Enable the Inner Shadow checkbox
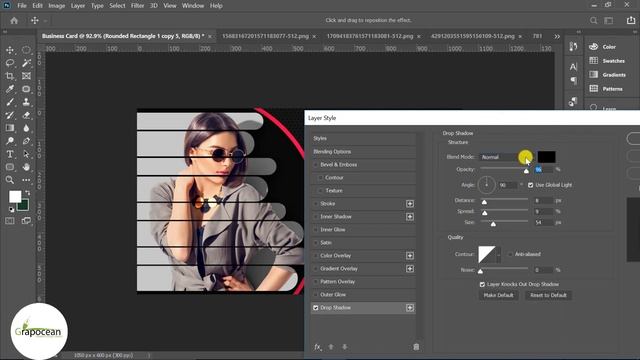This screenshot has height=360, width=640. 316,217
